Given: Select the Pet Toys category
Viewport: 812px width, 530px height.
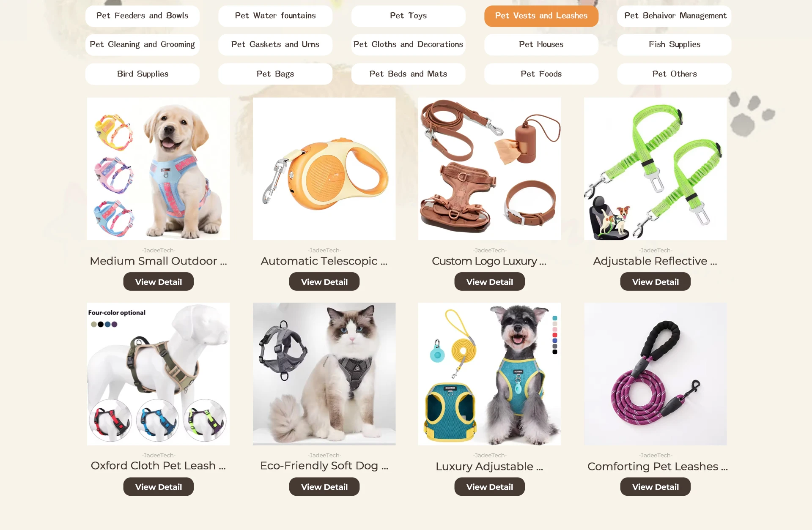Looking at the screenshot, I should click(408, 16).
